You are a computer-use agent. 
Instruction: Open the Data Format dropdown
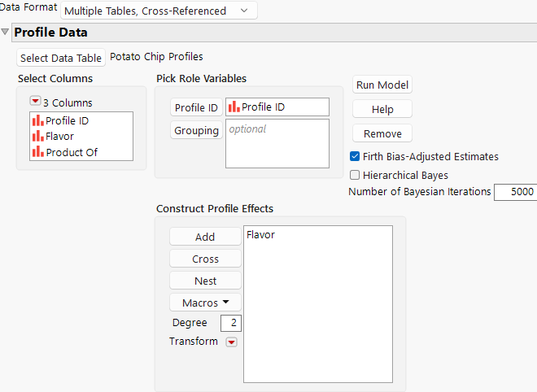[159, 11]
